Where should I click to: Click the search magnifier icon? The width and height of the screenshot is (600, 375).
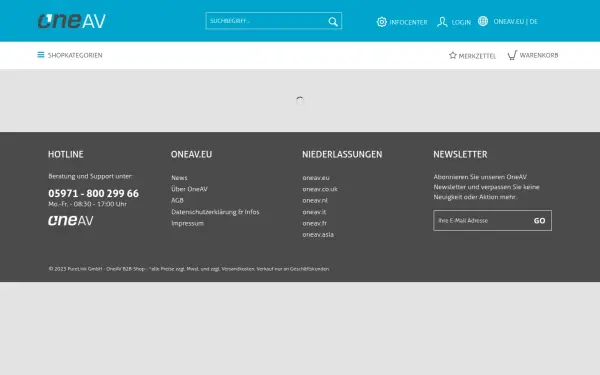click(x=333, y=21)
